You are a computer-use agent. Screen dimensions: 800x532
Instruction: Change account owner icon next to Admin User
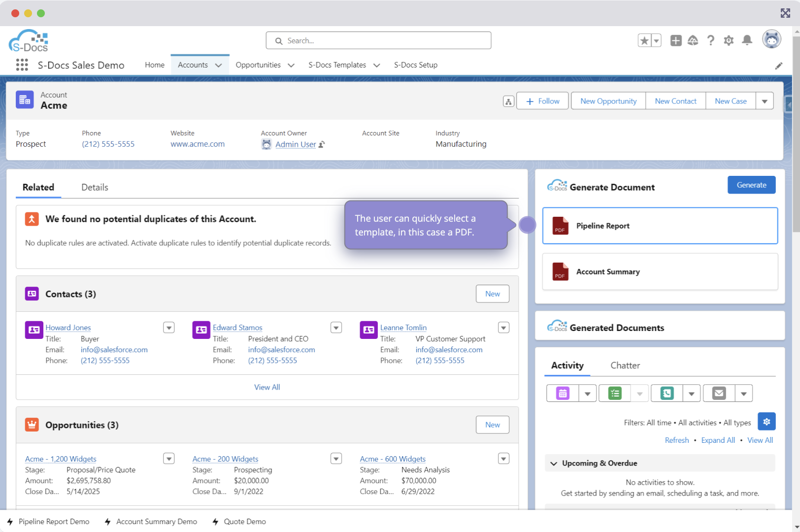pos(322,144)
